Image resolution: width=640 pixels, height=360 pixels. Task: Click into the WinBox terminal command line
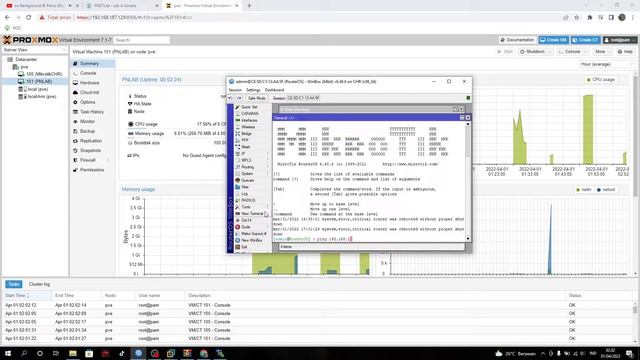click(369, 239)
